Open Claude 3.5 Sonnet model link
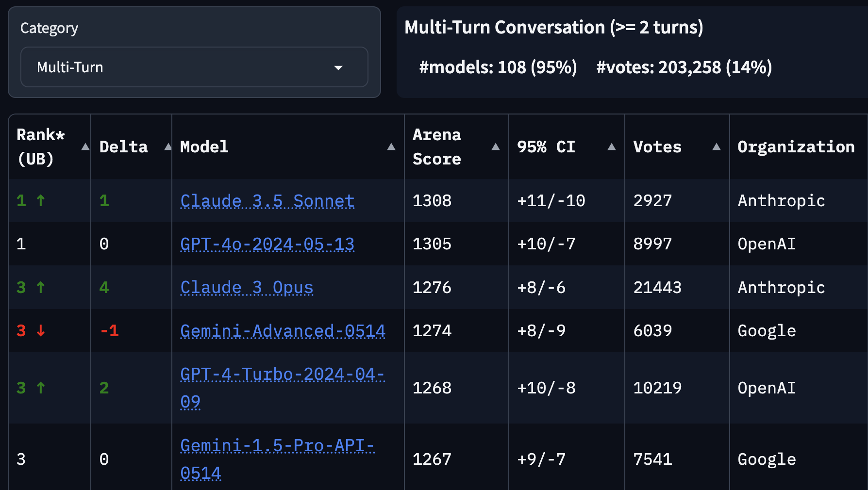This screenshot has height=490, width=868. coord(267,201)
